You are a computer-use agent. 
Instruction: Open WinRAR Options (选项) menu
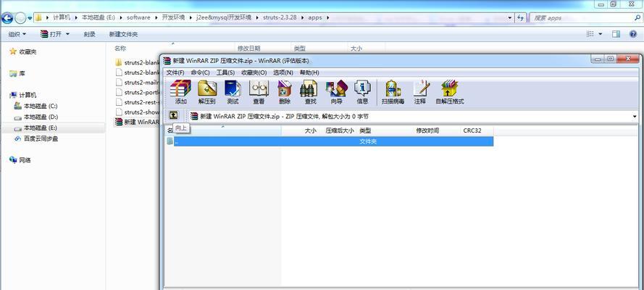click(283, 72)
